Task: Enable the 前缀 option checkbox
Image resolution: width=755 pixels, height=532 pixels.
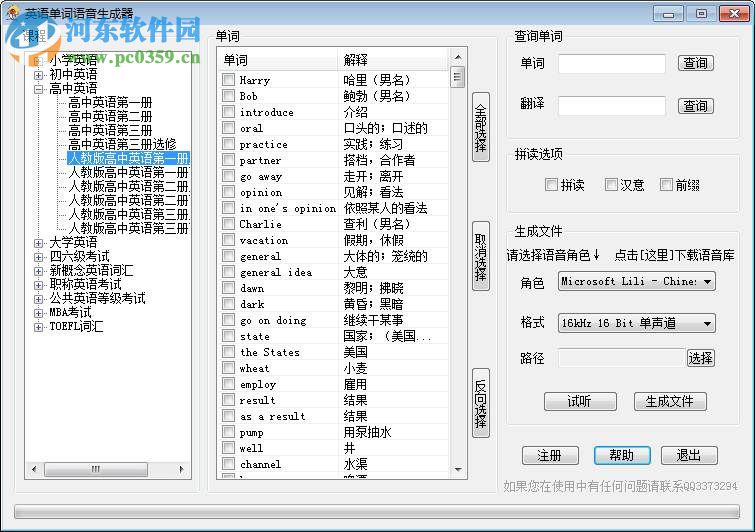Action: click(x=666, y=184)
